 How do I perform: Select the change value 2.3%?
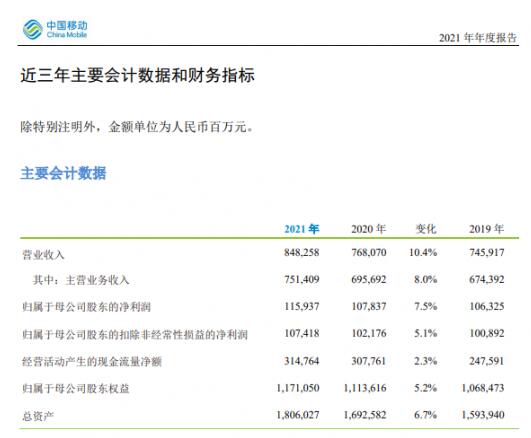[x=426, y=361]
